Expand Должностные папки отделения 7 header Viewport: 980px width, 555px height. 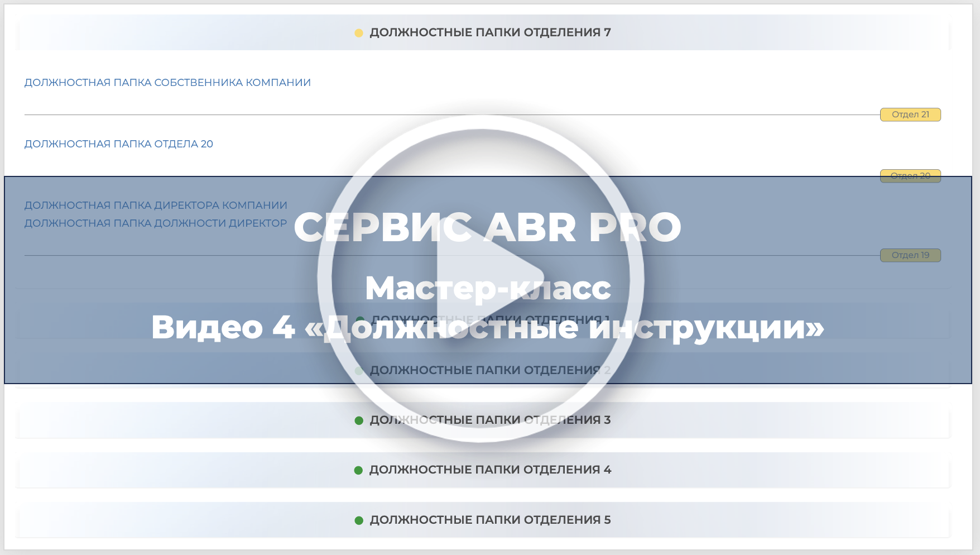[x=483, y=32]
